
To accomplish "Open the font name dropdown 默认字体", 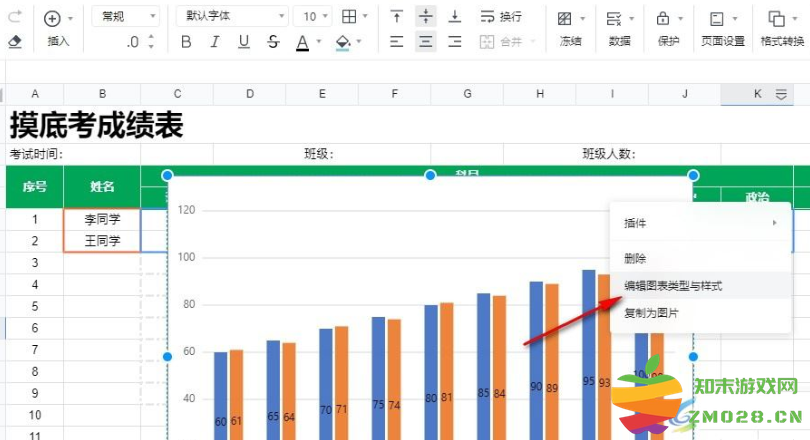I will [x=232, y=17].
